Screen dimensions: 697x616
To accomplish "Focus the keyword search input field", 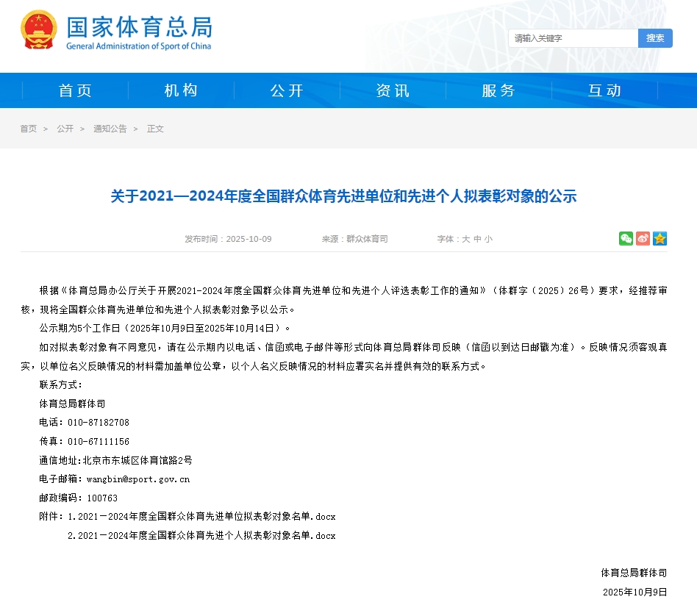I will point(573,38).
